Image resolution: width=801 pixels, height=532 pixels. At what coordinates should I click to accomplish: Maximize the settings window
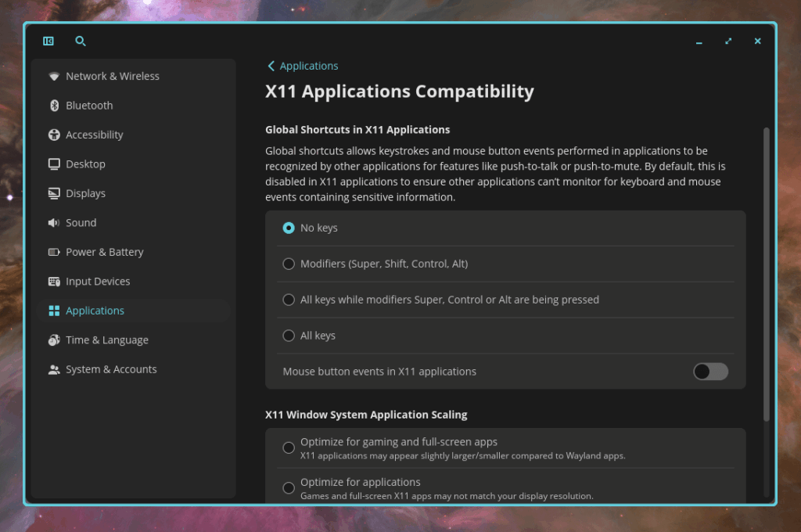[x=728, y=41]
